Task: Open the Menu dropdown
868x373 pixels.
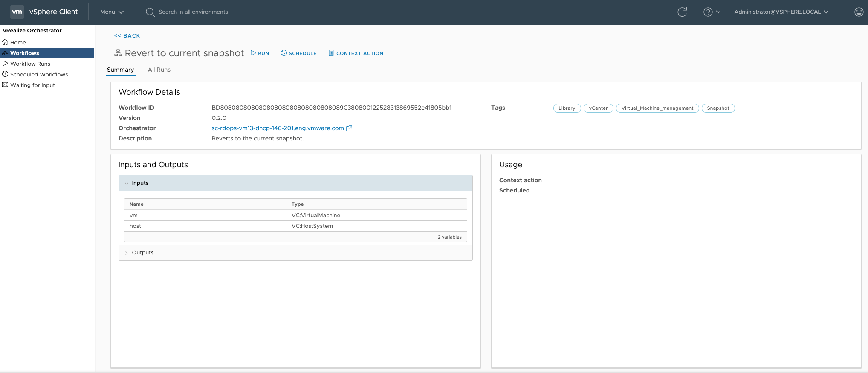Action: (112, 12)
